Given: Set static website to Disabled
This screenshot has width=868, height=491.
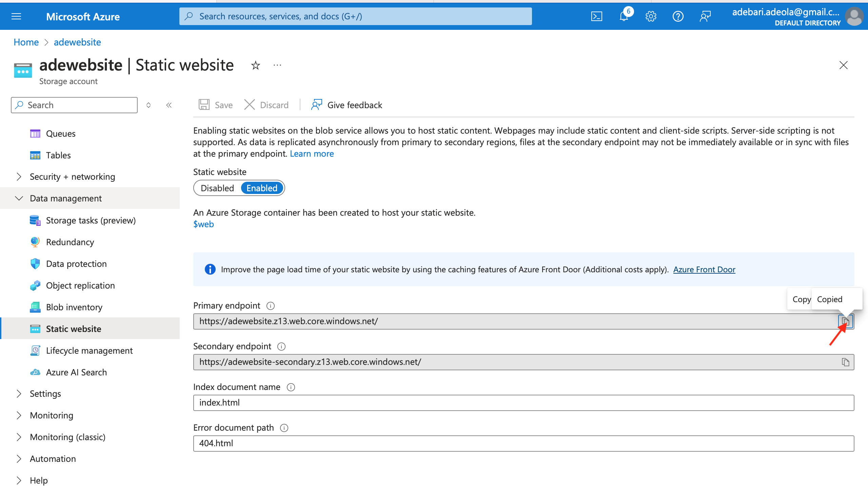Looking at the screenshot, I should pyautogui.click(x=217, y=188).
